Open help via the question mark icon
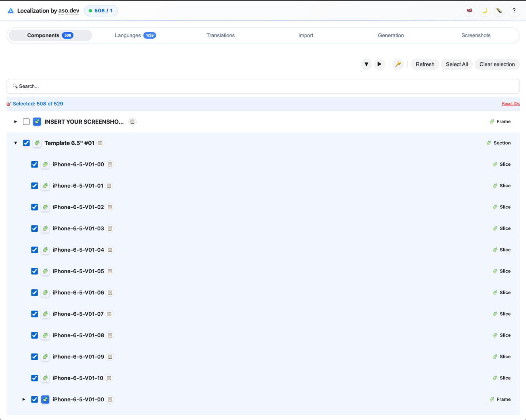This screenshot has height=420, width=526. coord(514,11)
